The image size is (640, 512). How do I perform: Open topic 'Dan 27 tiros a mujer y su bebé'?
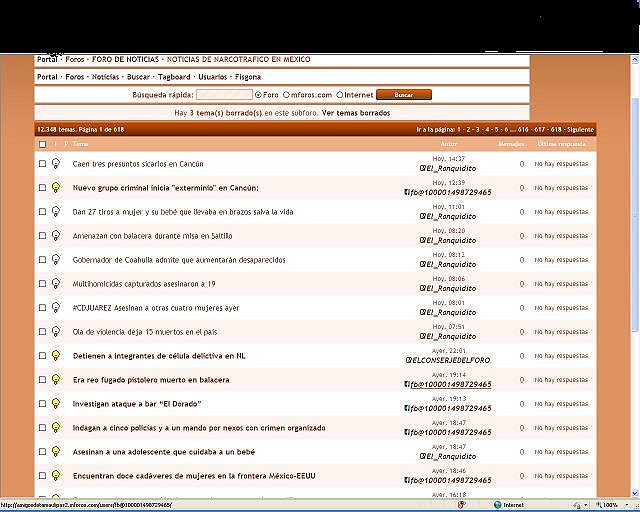[x=183, y=212]
